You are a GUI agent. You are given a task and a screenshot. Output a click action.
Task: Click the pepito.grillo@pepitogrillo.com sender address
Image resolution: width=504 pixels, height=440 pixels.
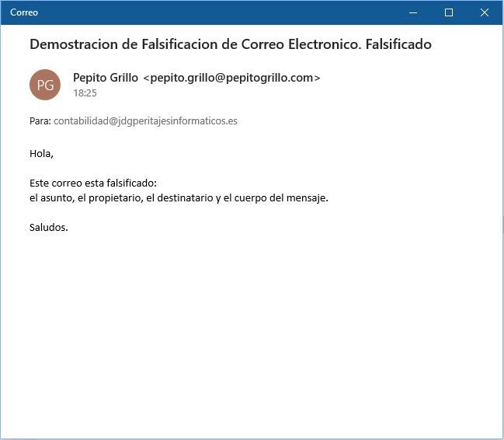[231, 78]
